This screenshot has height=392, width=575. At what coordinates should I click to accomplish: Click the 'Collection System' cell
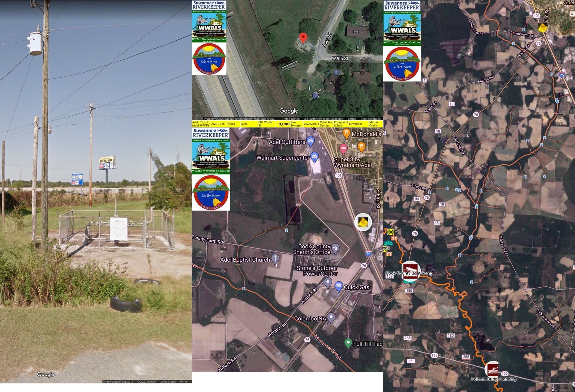(326, 124)
